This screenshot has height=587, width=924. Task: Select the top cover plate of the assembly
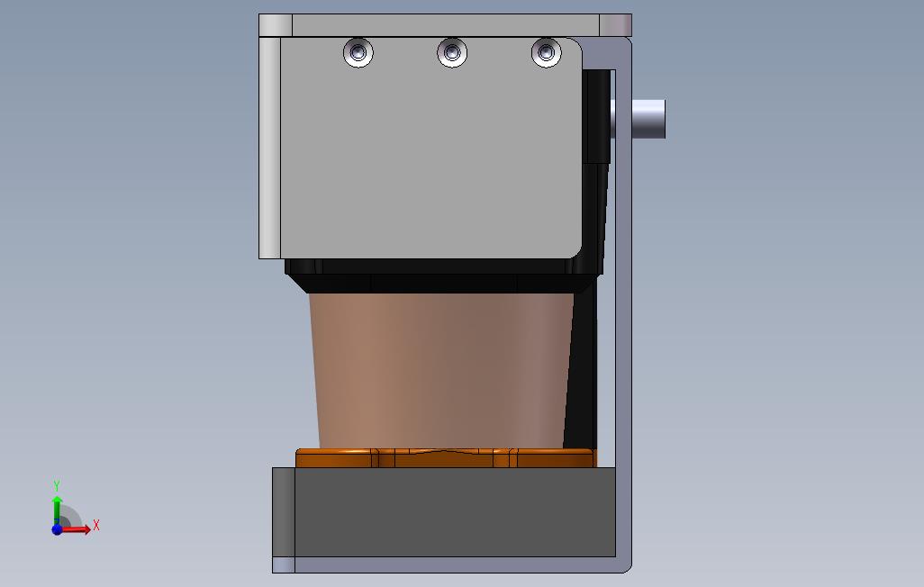[x=445, y=25]
